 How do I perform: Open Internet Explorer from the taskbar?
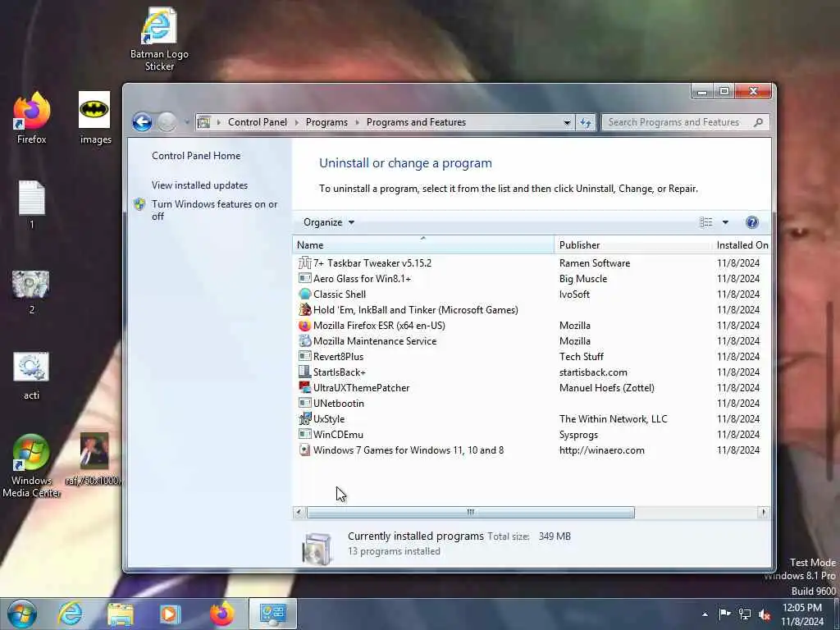(x=71, y=614)
